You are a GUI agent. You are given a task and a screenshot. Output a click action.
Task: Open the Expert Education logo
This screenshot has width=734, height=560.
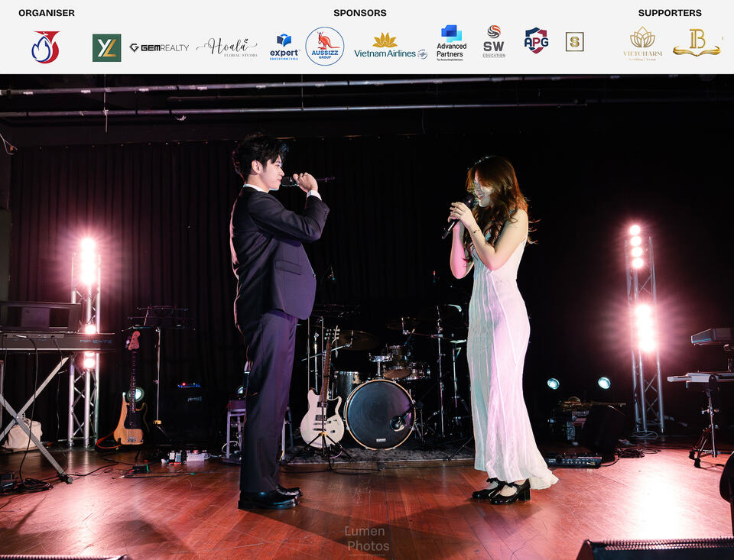coord(284,47)
